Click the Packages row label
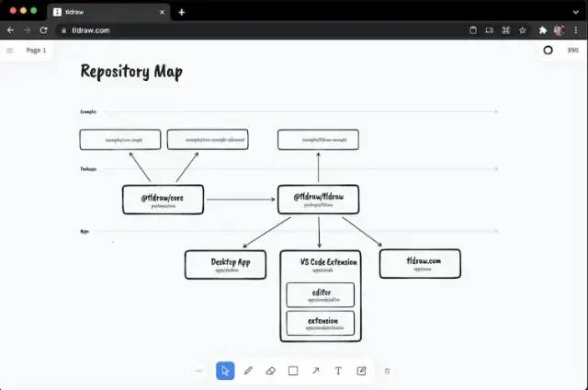 [x=88, y=169]
